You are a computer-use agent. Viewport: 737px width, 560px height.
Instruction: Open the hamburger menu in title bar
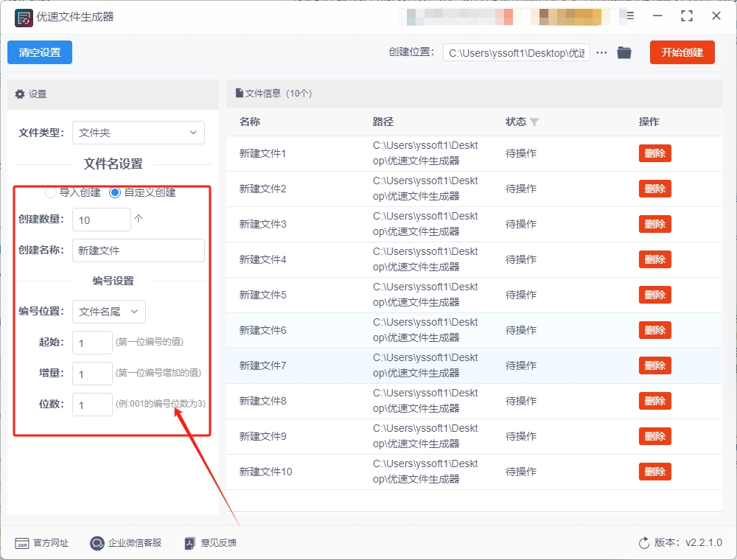point(630,15)
